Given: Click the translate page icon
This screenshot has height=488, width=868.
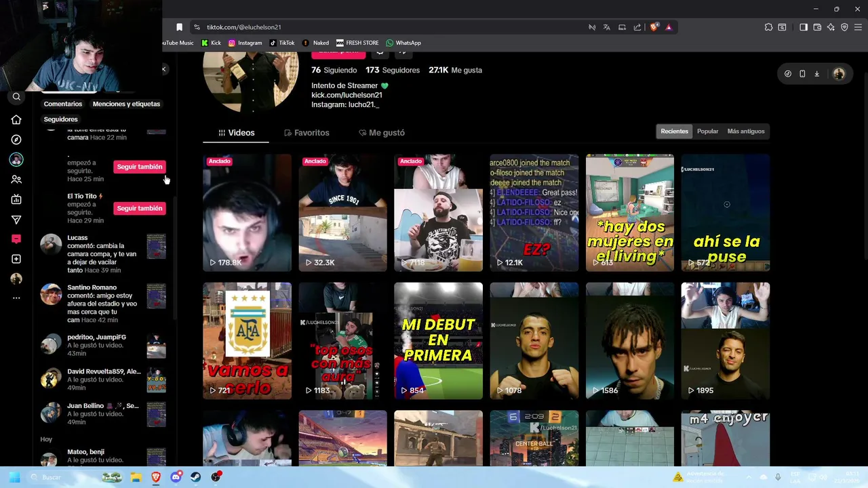Looking at the screenshot, I should point(607,27).
